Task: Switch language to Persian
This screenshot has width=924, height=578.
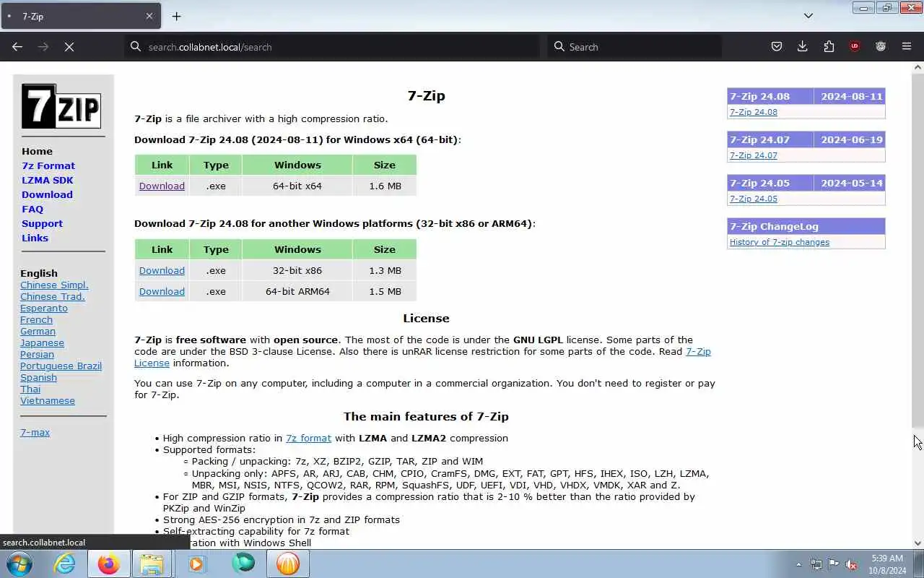Action: [x=37, y=354]
